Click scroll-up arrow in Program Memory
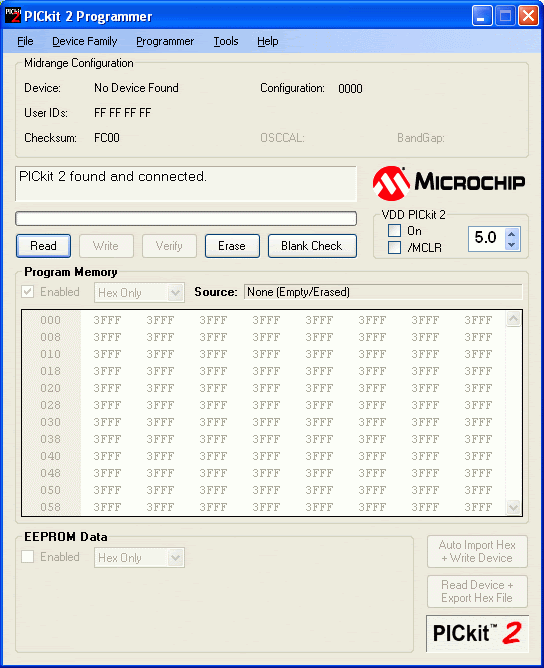 coord(513,319)
